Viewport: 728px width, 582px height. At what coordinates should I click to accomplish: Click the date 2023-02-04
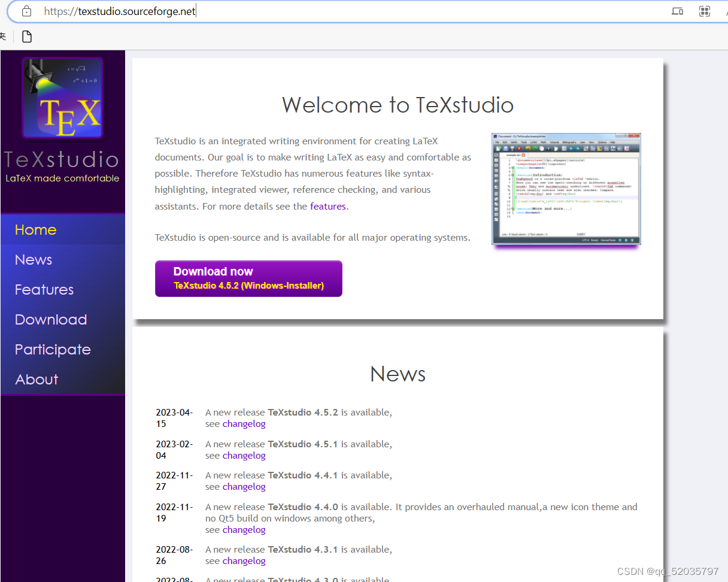coord(174,450)
